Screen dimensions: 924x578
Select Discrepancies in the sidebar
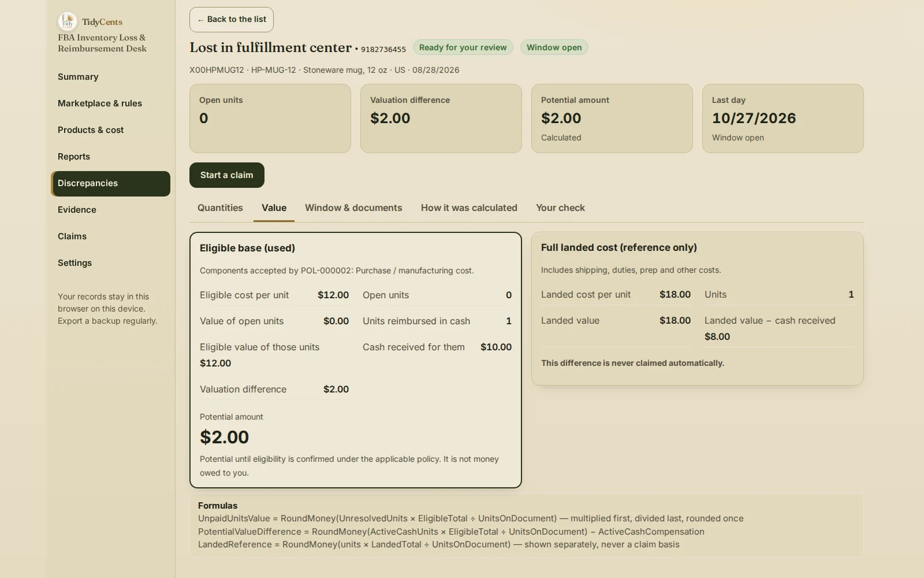(x=110, y=183)
